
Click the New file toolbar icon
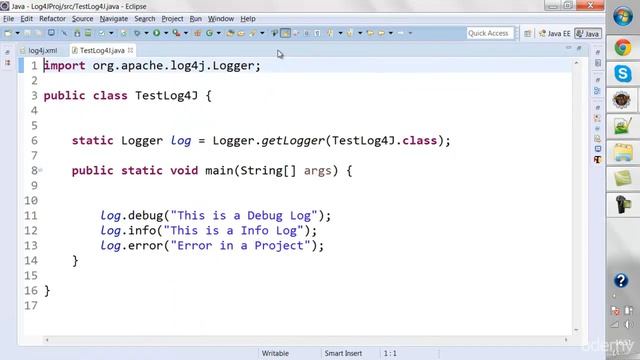tap(8, 33)
